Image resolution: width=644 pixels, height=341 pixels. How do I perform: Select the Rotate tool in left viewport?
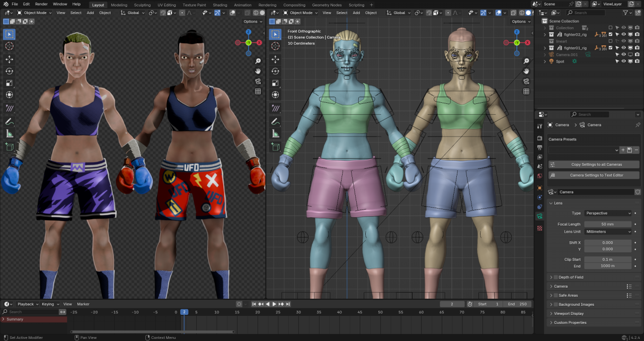[x=9, y=71]
